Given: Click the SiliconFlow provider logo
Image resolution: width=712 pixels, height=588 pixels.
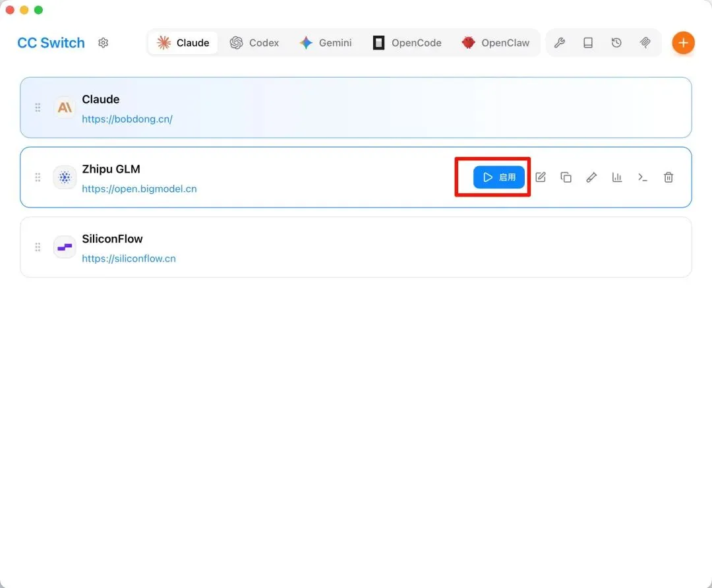Looking at the screenshot, I should [x=65, y=247].
